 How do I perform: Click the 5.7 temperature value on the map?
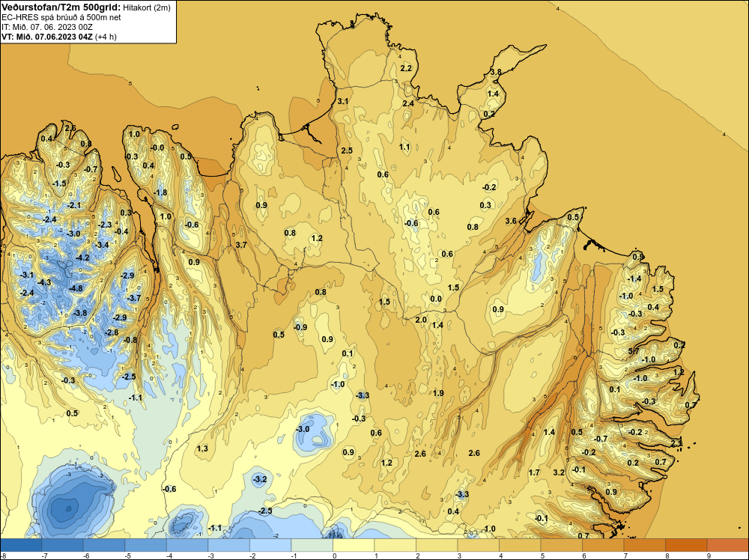tap(634, 351)
